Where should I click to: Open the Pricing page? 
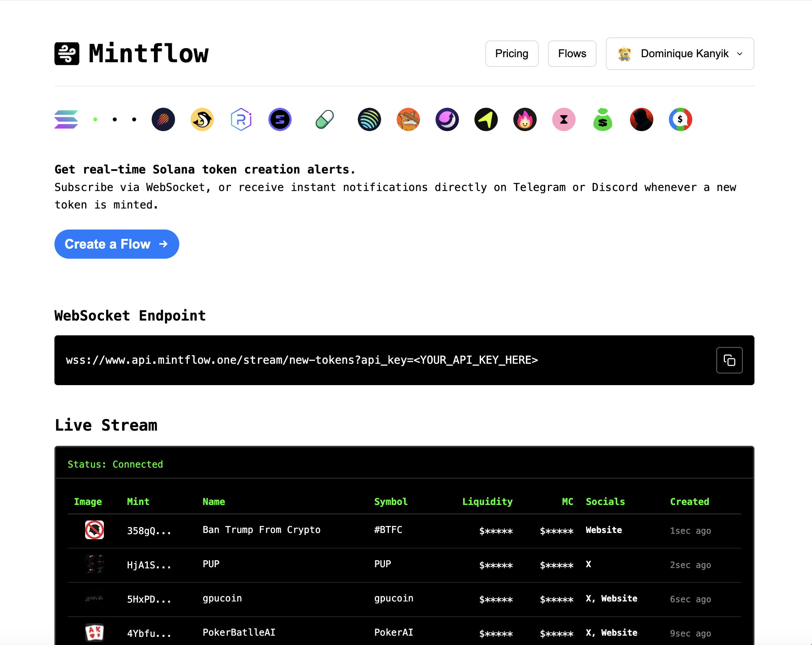tap(511, 53)
